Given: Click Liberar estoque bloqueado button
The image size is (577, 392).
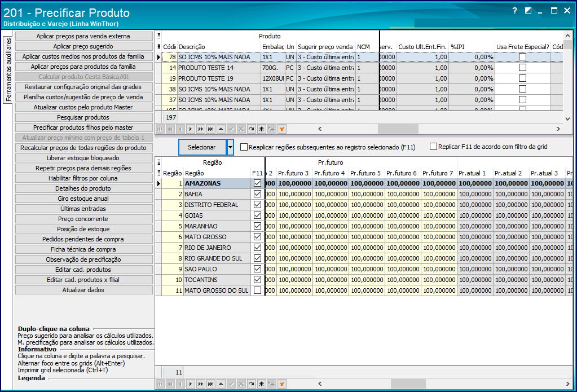Looking at the screenshot, I should [84, 158].
